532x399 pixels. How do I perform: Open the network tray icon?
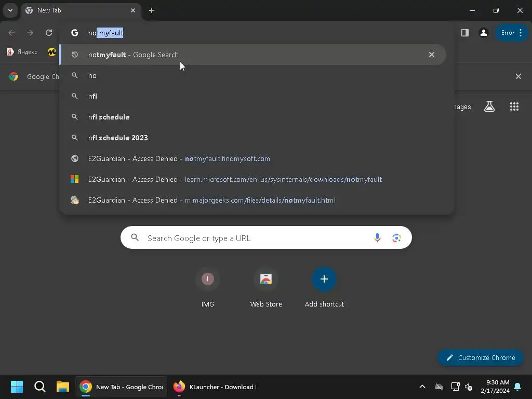tap(455, 387)
